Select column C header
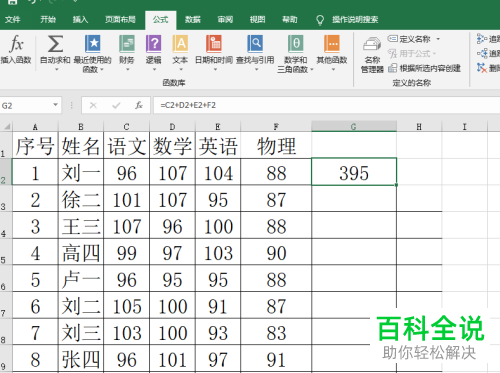Screen dimensions: 500x373 click(x=126, y=126)
